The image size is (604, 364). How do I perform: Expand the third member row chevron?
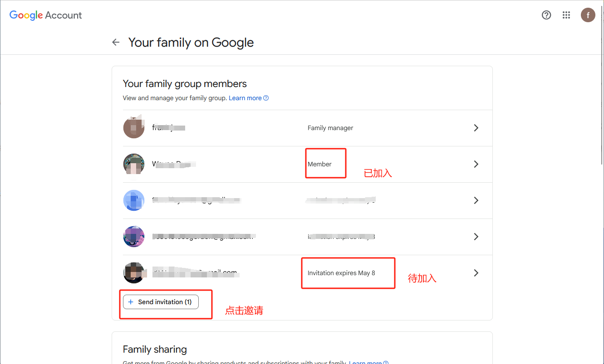[476, 200]
